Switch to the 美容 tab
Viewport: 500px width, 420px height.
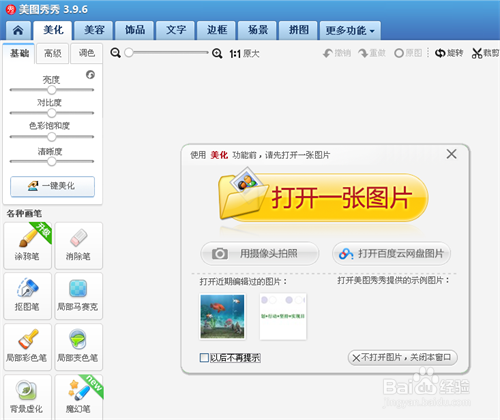point(94,30)
